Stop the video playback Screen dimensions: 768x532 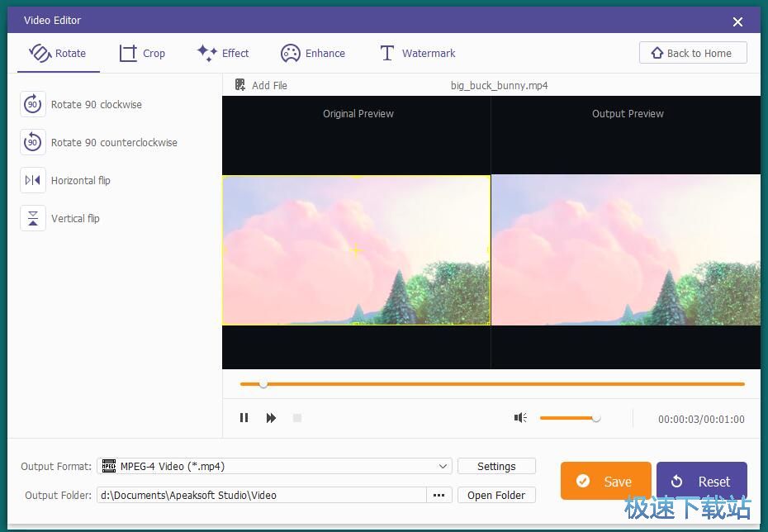pos(296,418)
